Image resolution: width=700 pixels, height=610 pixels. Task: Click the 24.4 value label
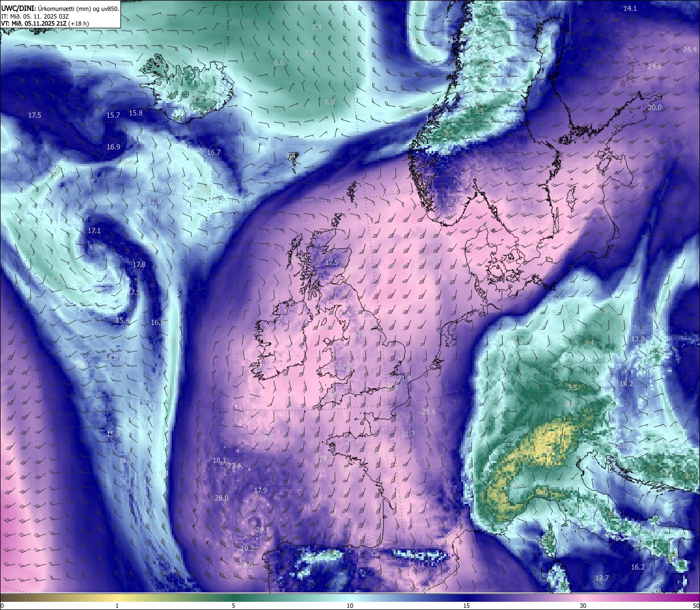click(690, 49)
